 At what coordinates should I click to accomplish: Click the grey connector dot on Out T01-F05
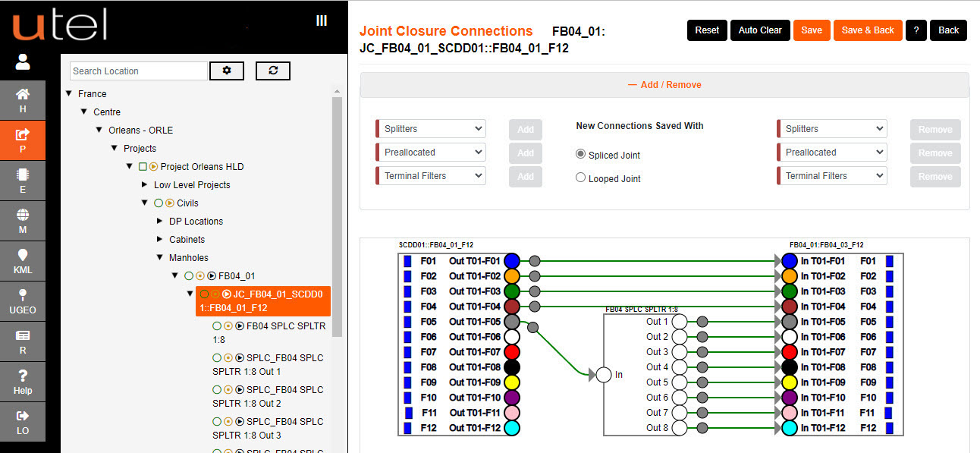point(532,328)
